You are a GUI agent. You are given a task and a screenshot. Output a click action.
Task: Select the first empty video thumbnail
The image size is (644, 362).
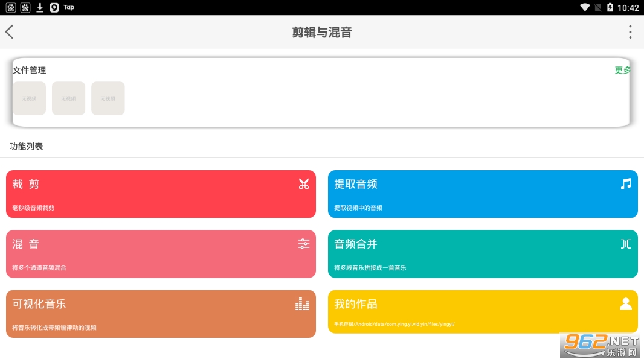click(x=29, y=98)
